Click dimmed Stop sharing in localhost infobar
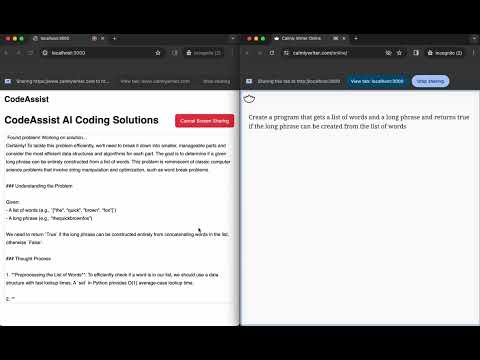480x360 pixels. [x=217, y=81]
